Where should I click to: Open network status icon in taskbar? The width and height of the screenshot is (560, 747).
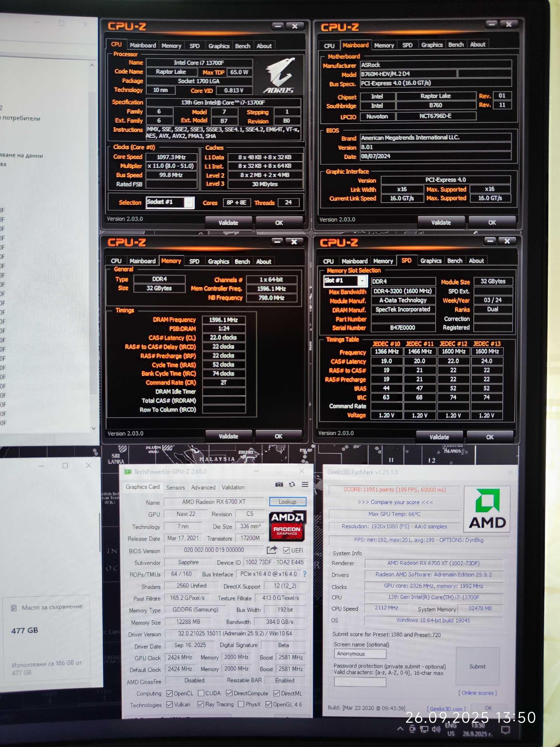(x=424, y=729)
